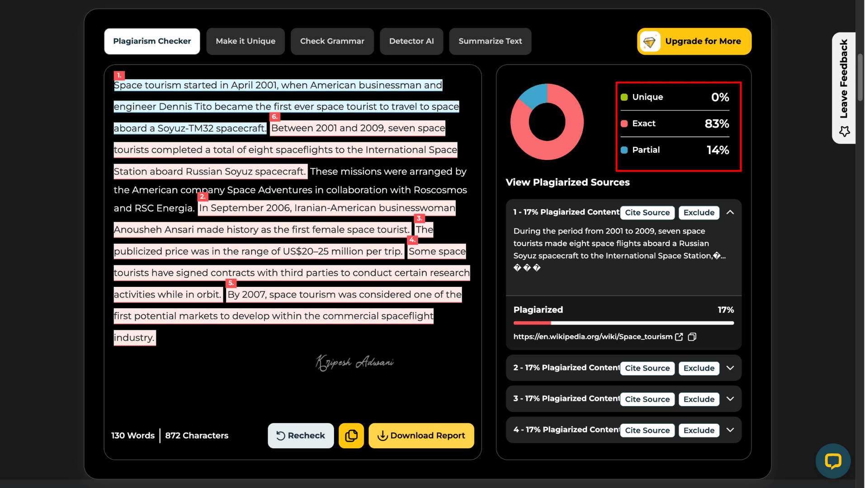868x488 pixels.
Task: Switch to Make it Unique tab
Action: (245, 41)
